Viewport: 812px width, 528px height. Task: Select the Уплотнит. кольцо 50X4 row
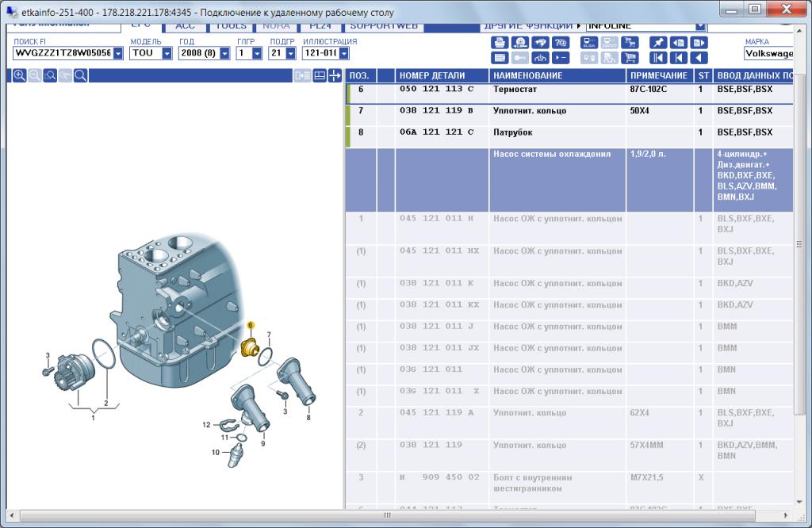[569, 116]
